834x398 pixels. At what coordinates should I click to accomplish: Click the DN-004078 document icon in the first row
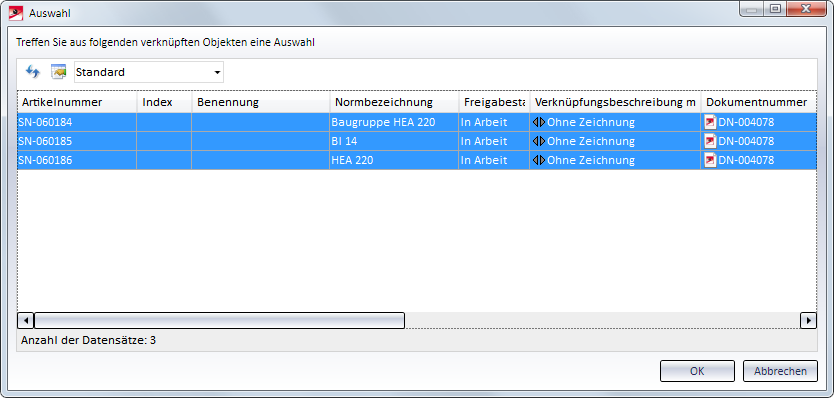[x=711, y=122]
